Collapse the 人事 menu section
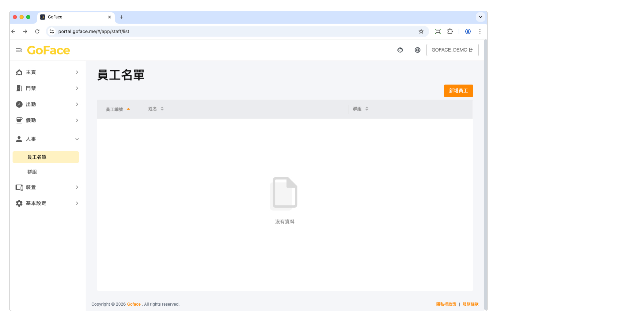Image resolution: width=644 pixels, height=322 pixels. tap(77, 139)
